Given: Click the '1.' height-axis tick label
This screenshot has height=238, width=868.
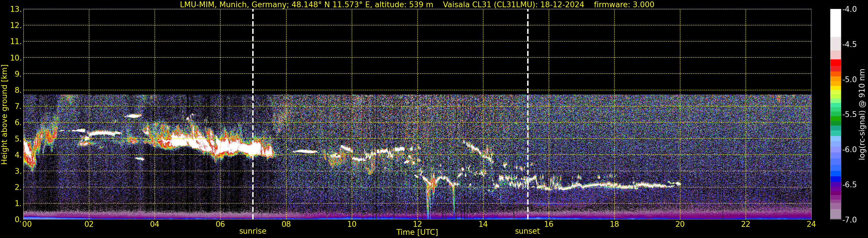Looking at the screenshot, I should point(18,204).
